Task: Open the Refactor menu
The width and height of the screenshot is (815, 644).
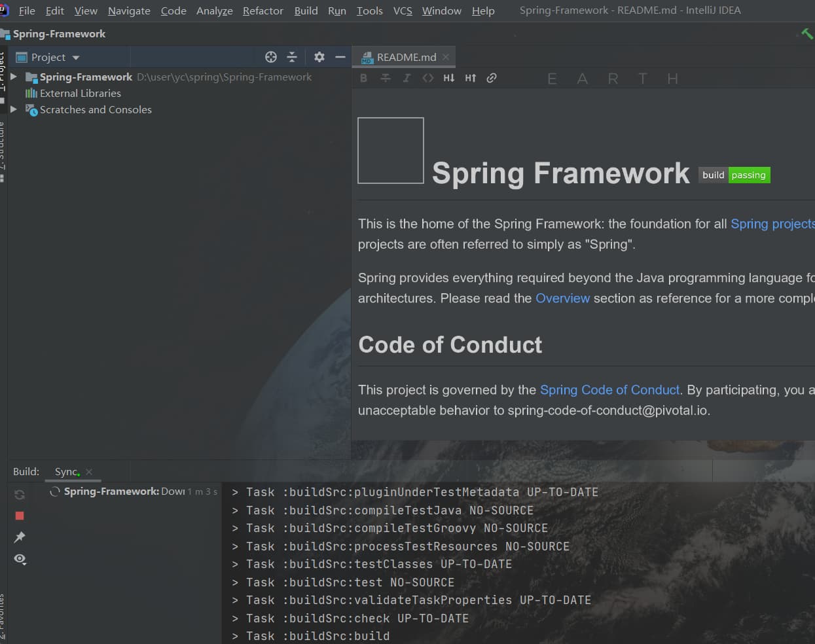Action: [x=263, y=10]
